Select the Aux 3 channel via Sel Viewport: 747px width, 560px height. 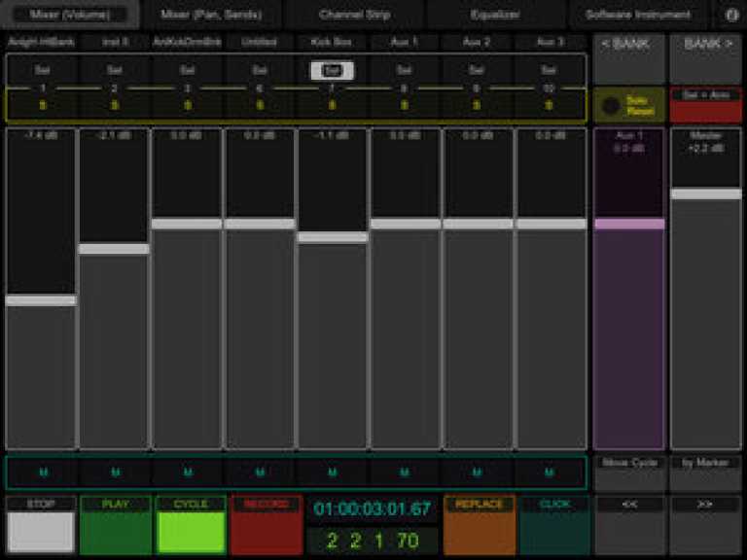click(549, 70)
